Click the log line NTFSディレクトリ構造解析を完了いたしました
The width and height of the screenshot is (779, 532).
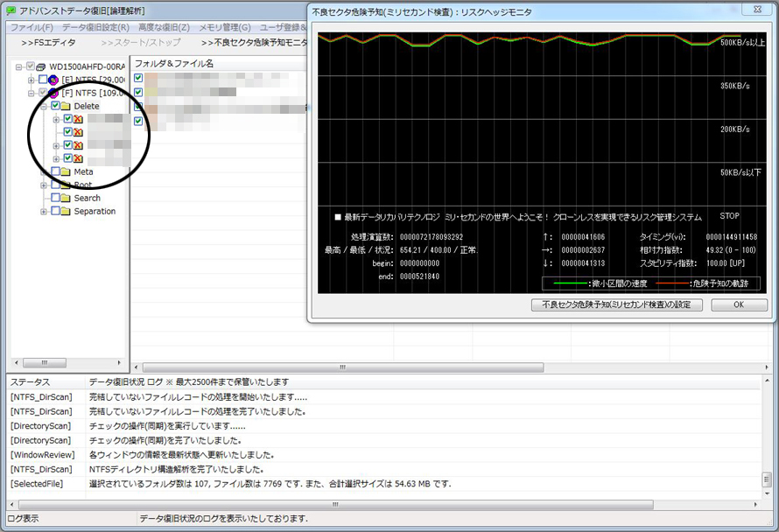tap(176, 469)
